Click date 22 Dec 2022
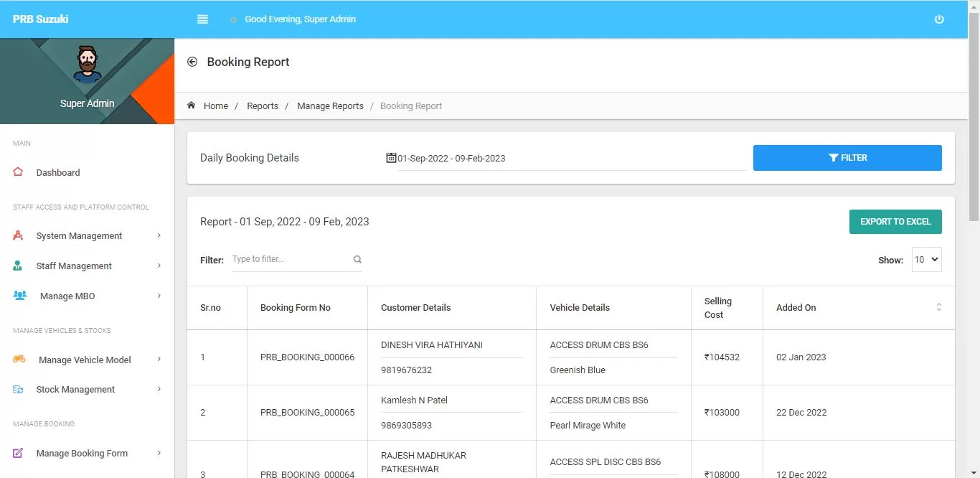The image size is (980, 478). coord(801,413)
